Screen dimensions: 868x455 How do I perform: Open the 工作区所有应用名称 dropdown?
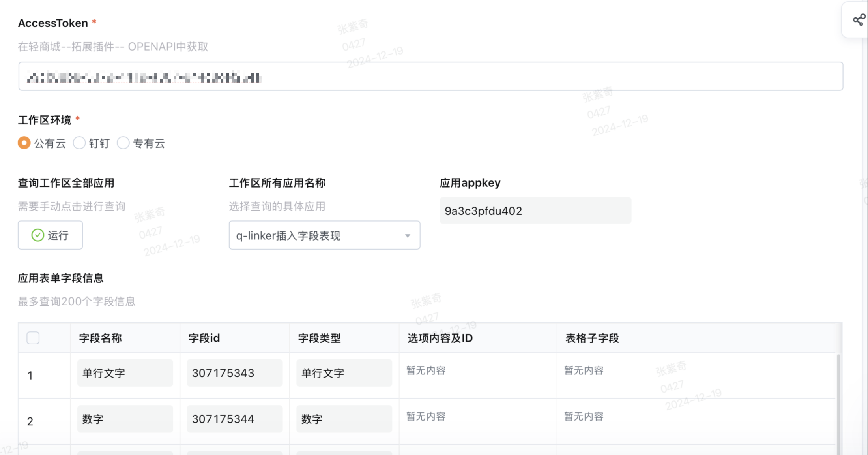click(x=324, y=235)
